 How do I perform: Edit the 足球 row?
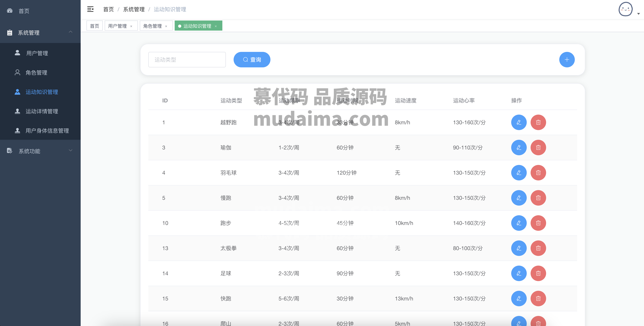point(519,274)
